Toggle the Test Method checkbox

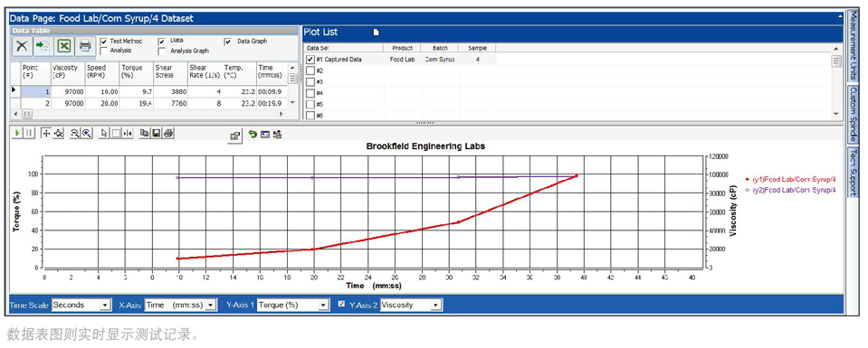pyautogui.click(x=104, y=42)
